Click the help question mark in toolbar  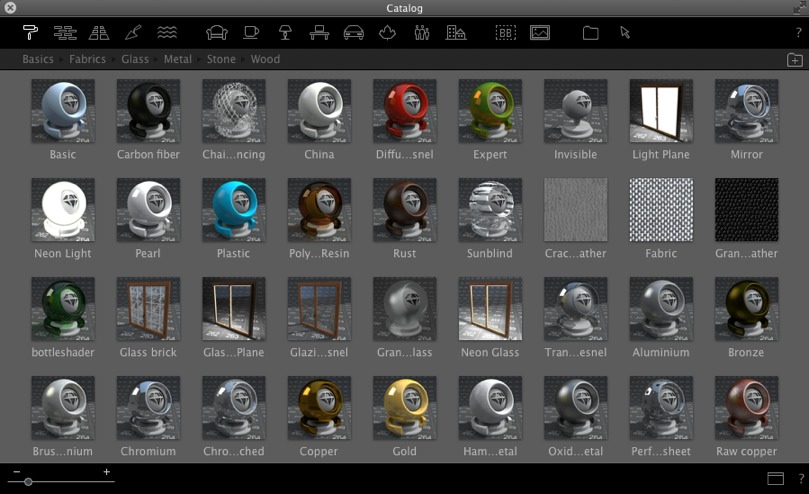798,33
